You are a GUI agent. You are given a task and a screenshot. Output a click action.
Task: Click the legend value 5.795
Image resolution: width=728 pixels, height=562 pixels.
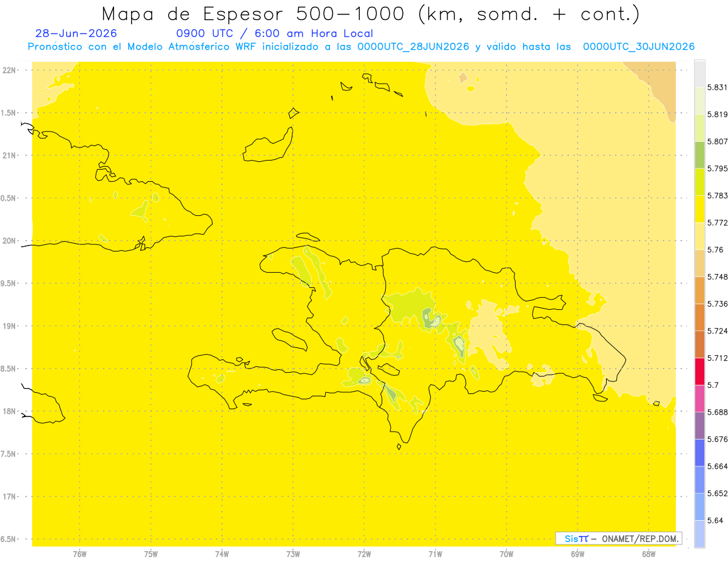click(x=717, y=169)
